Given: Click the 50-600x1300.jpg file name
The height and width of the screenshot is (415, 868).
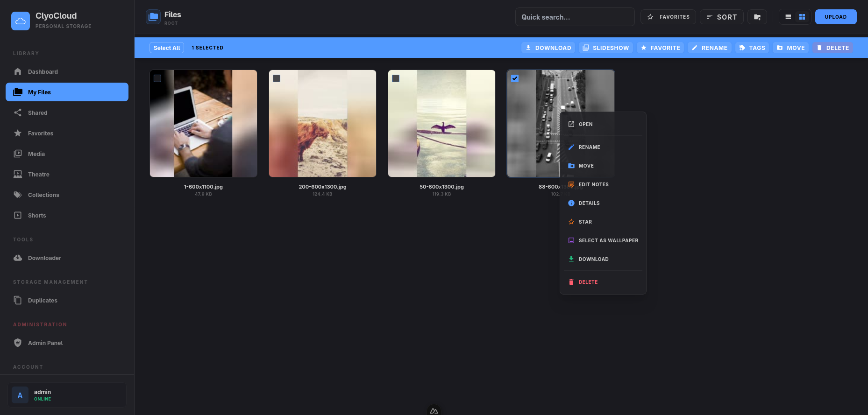Looking at the screenshot, I should point(441,187).
